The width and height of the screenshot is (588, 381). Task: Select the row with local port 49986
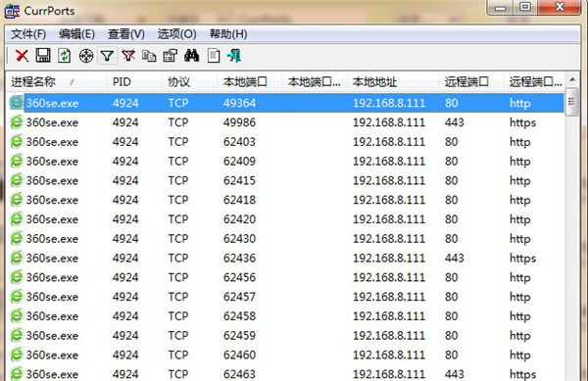tap(286, 122)
